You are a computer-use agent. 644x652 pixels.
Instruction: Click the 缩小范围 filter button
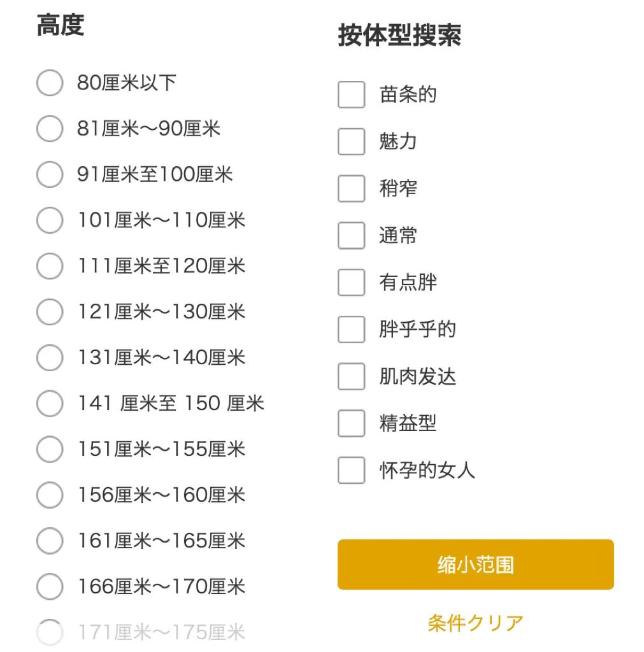[475, 565]
